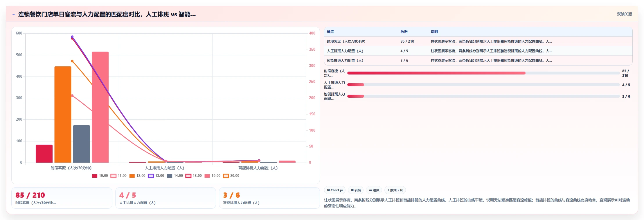The height and width of the screenshot is (220, 644).
Task: Toggle the 10:00 legend series
Action: tap(100, 176)
